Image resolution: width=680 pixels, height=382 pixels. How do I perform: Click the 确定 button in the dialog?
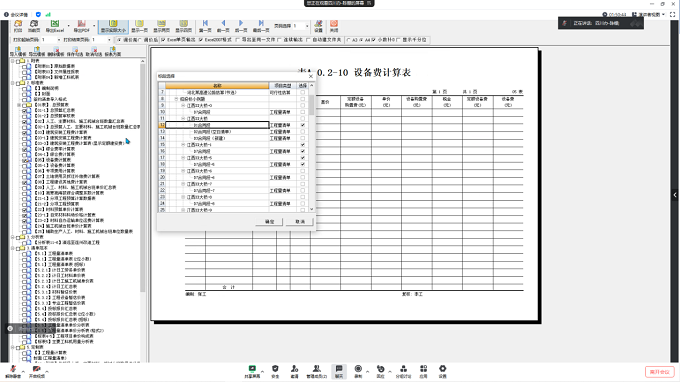click(270, 222)
